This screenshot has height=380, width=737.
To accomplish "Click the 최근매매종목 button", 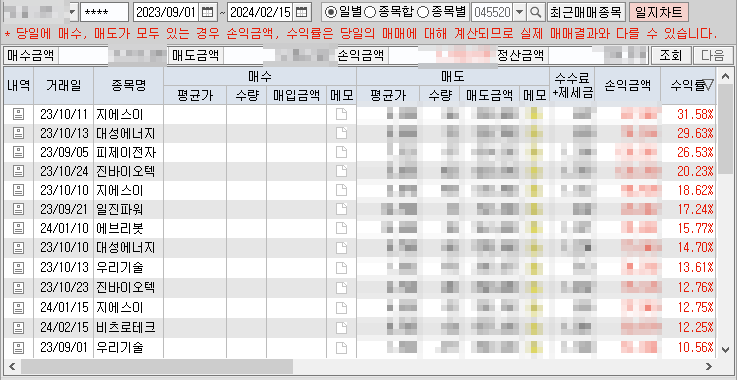I will (x=587, y=12).
